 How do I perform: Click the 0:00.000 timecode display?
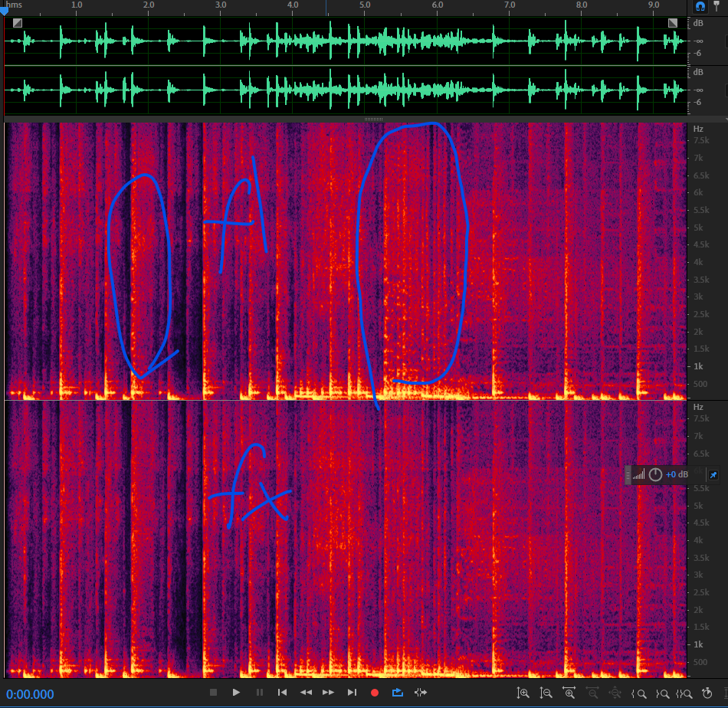click(31, 694)
